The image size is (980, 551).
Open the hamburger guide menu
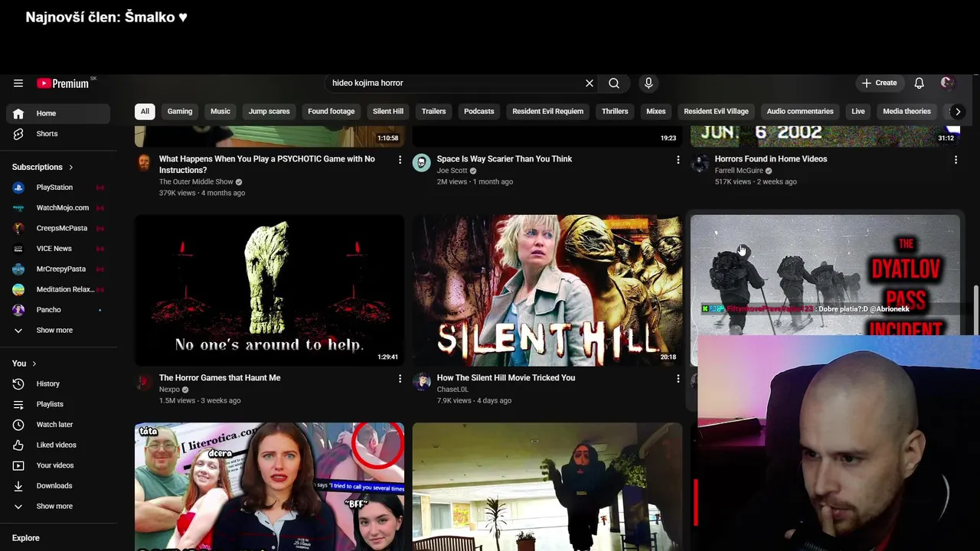click(x=18, y=83)
